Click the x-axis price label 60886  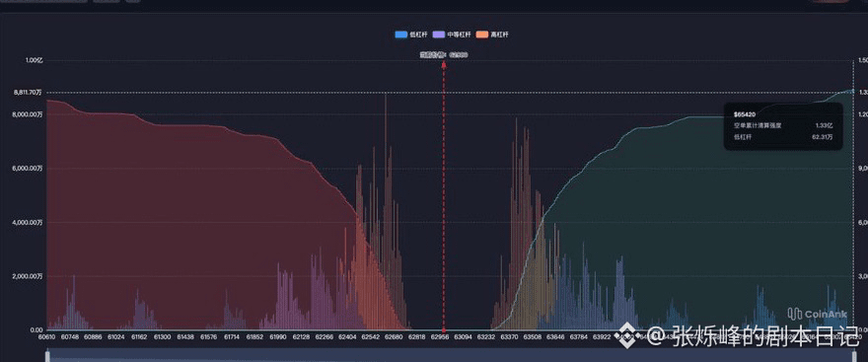[93, 337]
